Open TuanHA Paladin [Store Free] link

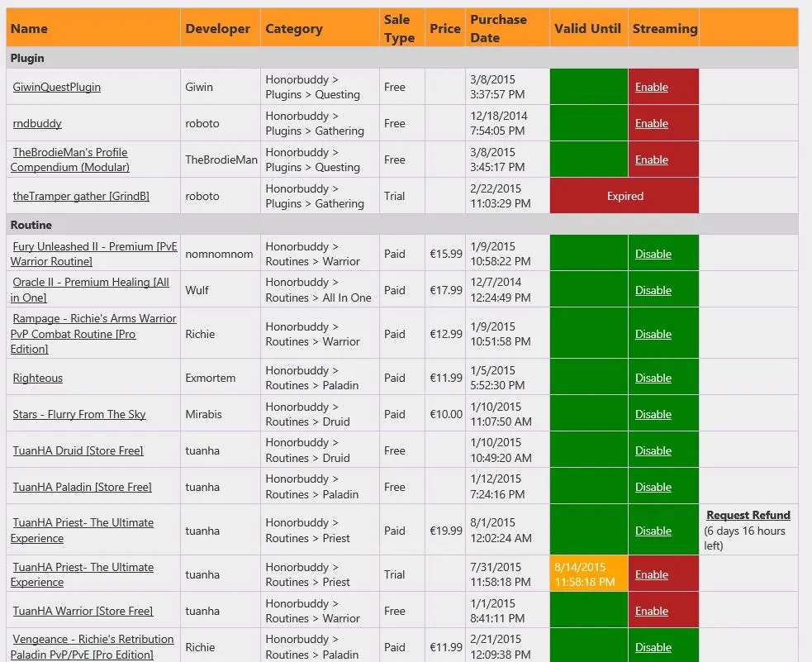[x=82, y=487]
